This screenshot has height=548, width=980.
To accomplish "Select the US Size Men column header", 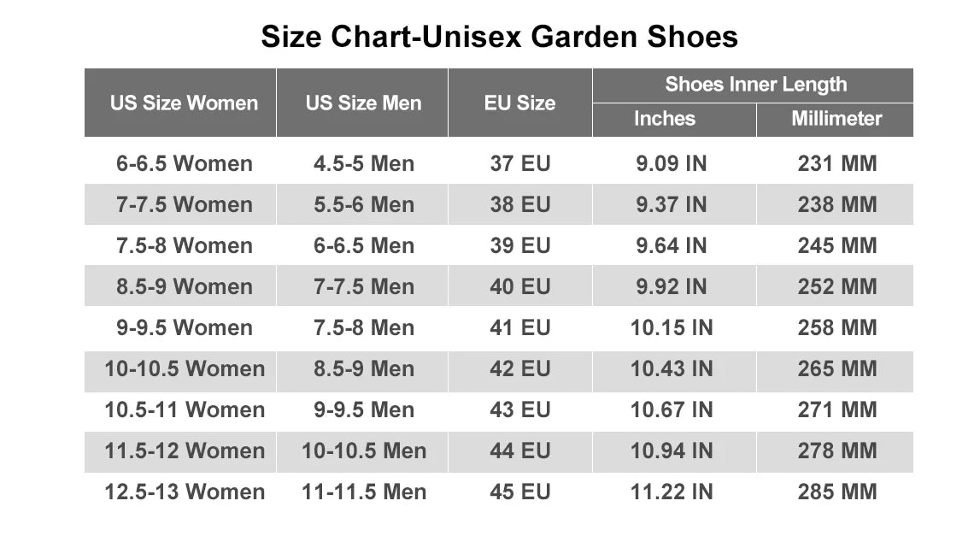I will pyautogui.click(x=363, y=103).
